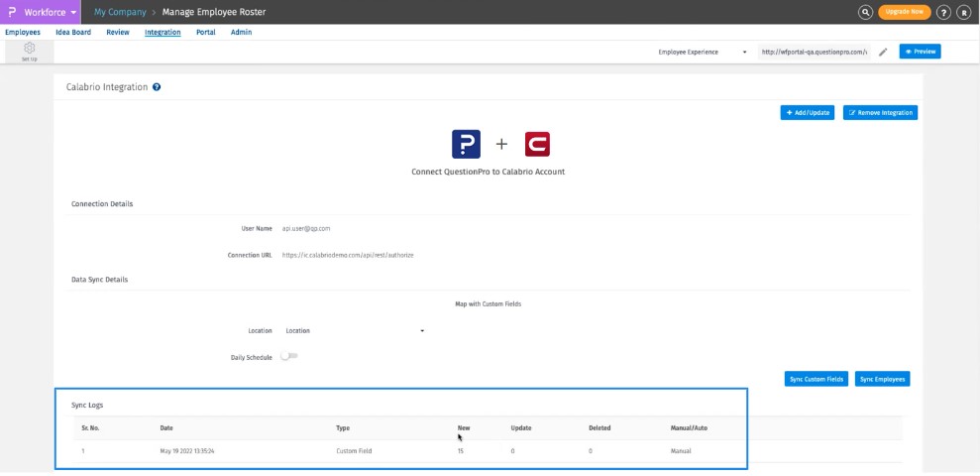Click the Set Up gear icon
Screen dimensions: 980x476
(x=30, y=49)
